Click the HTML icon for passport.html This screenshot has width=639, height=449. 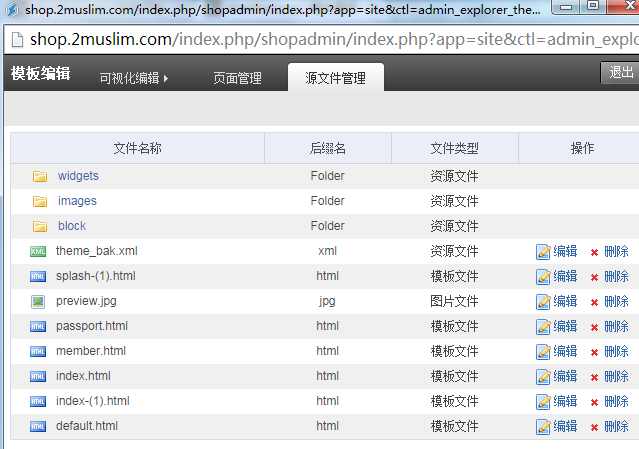point(38,326)
